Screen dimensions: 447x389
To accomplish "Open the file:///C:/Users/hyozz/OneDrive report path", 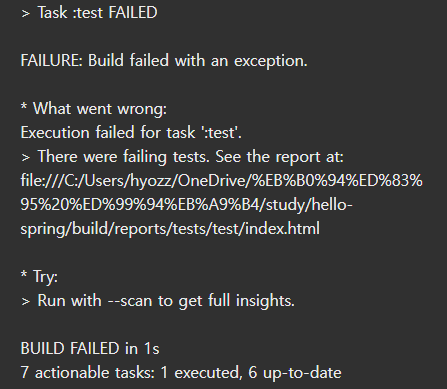I will coord(221,181).
